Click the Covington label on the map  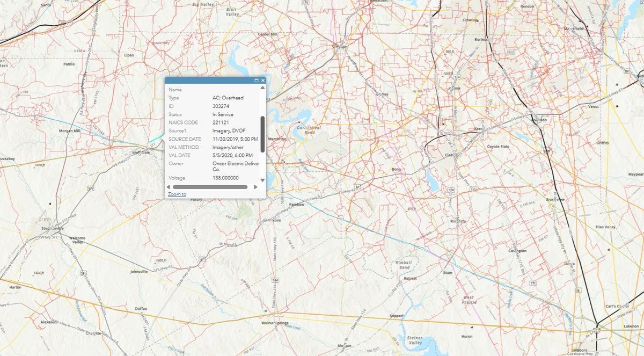[x=518, y=251]
